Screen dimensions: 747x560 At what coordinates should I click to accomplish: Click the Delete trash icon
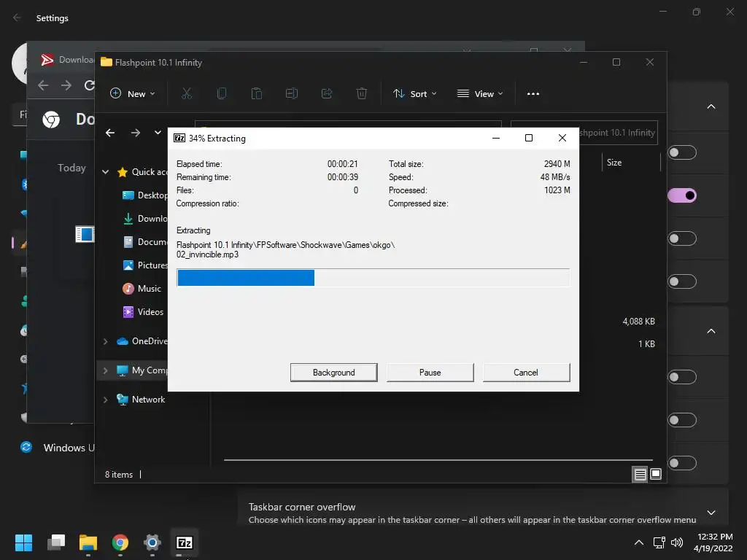362,94
